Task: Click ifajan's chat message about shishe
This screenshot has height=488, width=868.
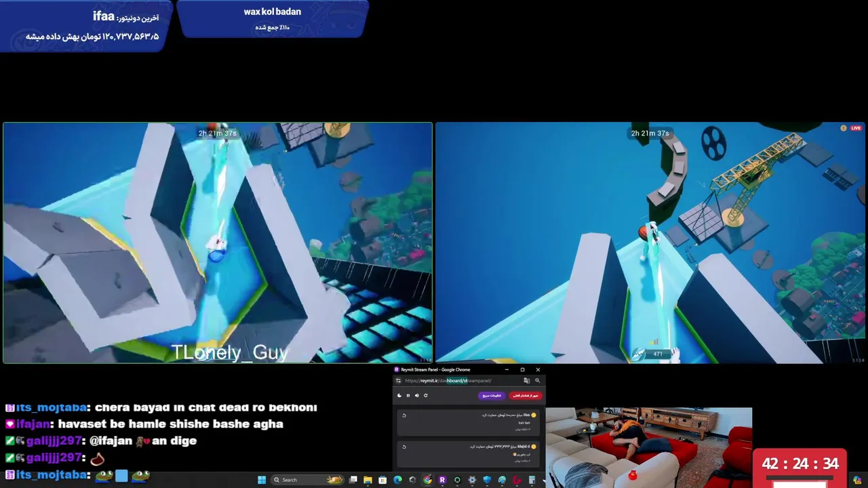Action: tap(144, 424)
